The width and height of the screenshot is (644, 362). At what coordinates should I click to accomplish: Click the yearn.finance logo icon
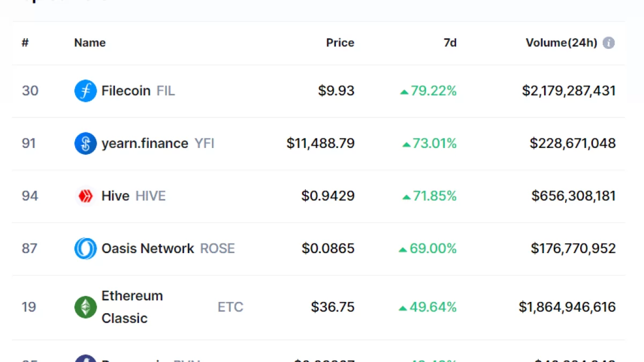[85, 143]
